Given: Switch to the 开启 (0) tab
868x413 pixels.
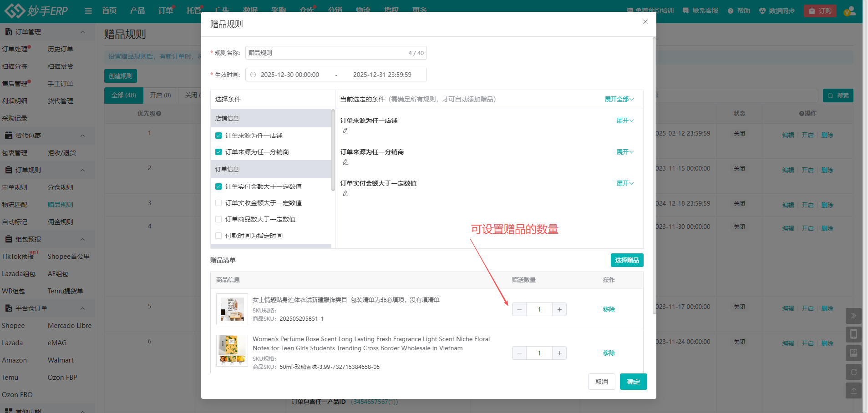Looking at the screenshot, I should tap(160, 95).
